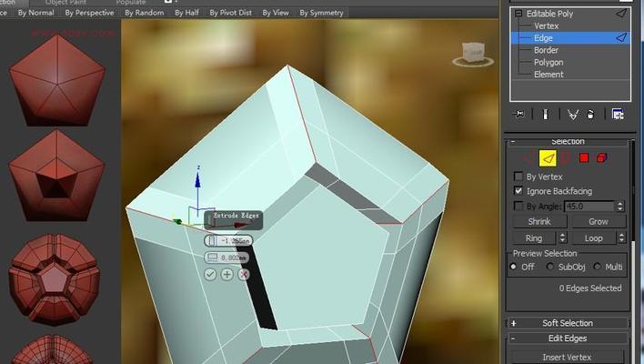The height and width of the screenshot is (364, 644).
Task: Select Editable Poly in modifier stack
Action: click(550, 14)
